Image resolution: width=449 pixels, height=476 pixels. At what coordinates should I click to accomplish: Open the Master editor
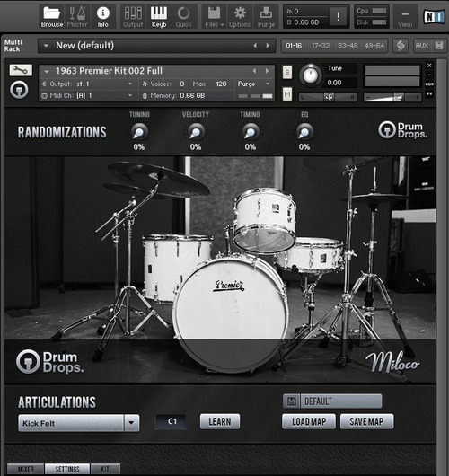(x=77, y=17)
